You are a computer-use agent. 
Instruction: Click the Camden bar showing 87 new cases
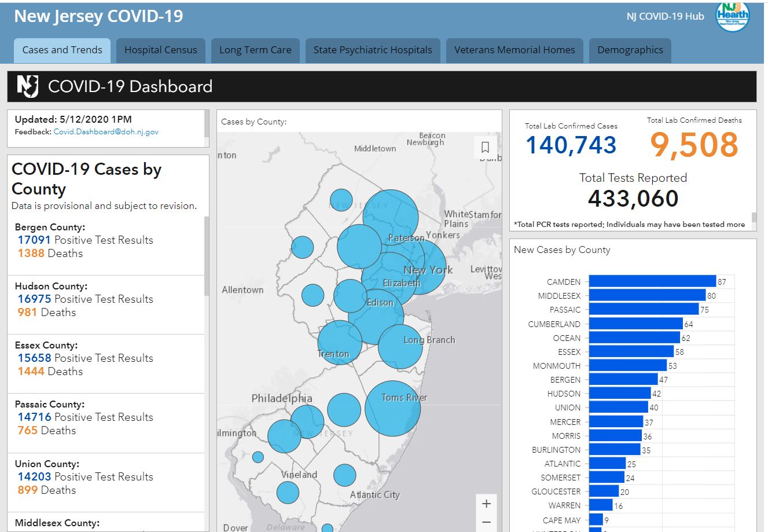coord(652,281)
